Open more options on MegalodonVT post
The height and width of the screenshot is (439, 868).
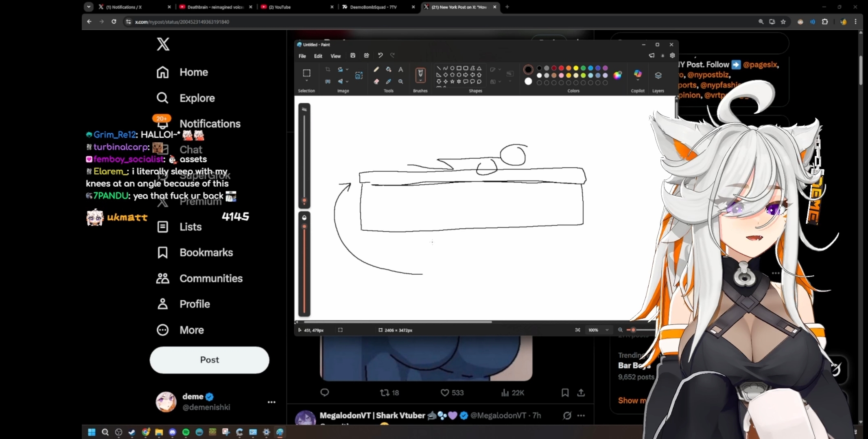pyautogui.click(x=581, y=415)
